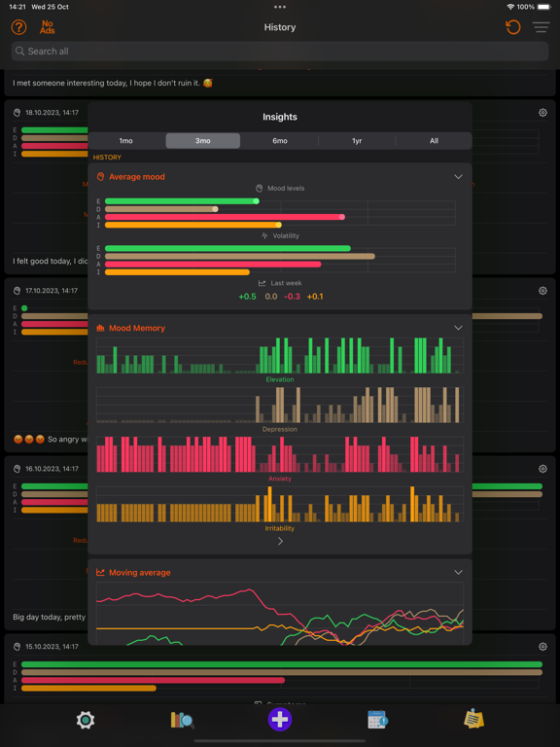Open gear for 15.10.2023 entry
This screenshot has width=560, height=747.
point(542,647)
